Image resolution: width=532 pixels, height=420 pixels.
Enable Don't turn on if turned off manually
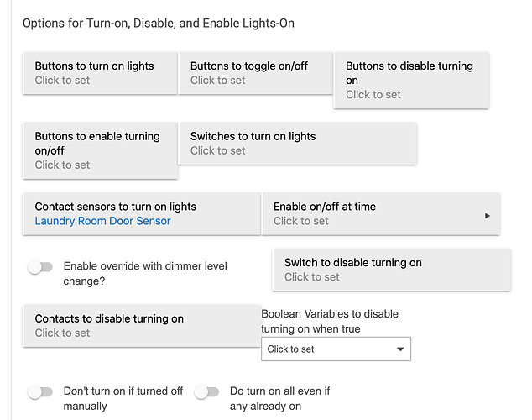pos(39,392)
